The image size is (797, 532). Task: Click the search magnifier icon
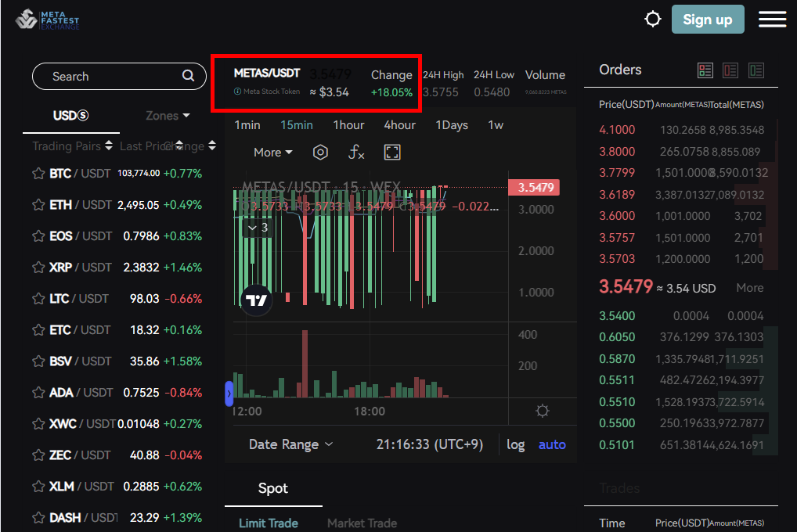(x=188, y=76)
